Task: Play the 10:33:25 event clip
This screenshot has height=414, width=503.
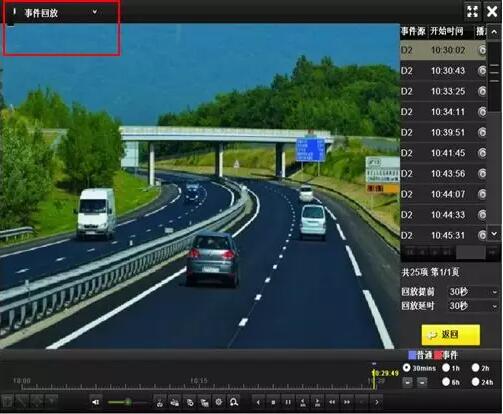Action: click(x=482, y=91)
